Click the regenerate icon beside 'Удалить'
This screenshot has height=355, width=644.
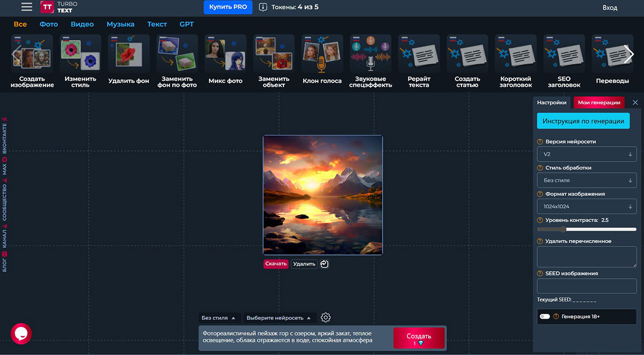[324, 264]
